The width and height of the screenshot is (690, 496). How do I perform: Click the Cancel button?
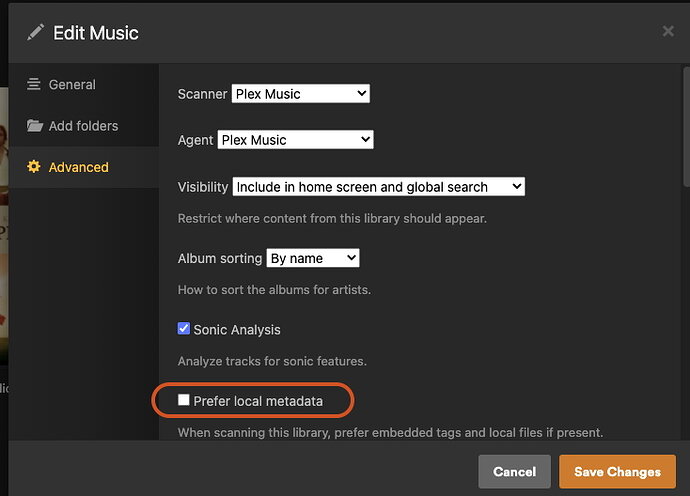tap(514, 472)
